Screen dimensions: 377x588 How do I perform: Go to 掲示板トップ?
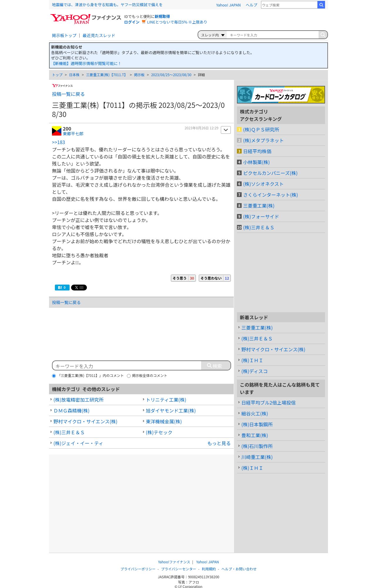tap(64, 36)
